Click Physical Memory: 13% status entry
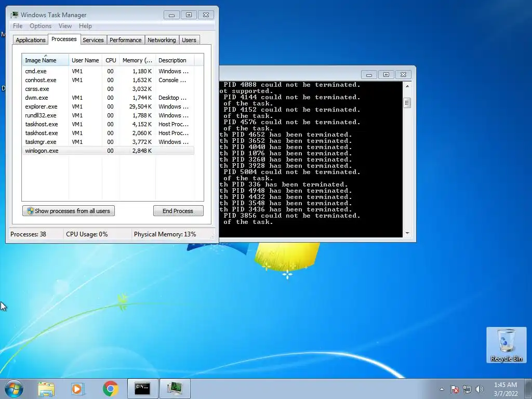Viewport: 532px width, 399px height. tap(165, 234)
